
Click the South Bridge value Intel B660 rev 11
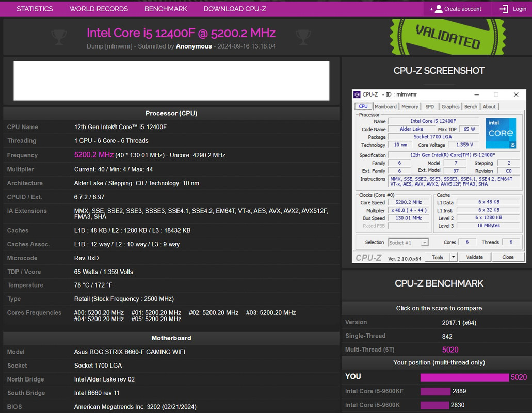96,393
